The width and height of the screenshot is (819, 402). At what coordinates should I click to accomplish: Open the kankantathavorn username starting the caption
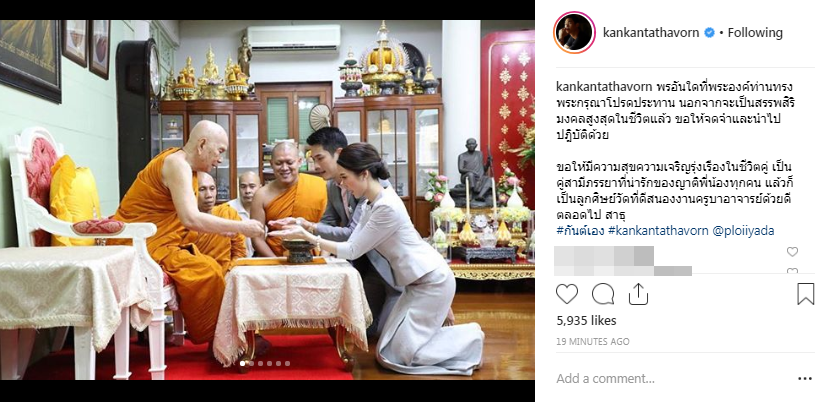(603, 86)
